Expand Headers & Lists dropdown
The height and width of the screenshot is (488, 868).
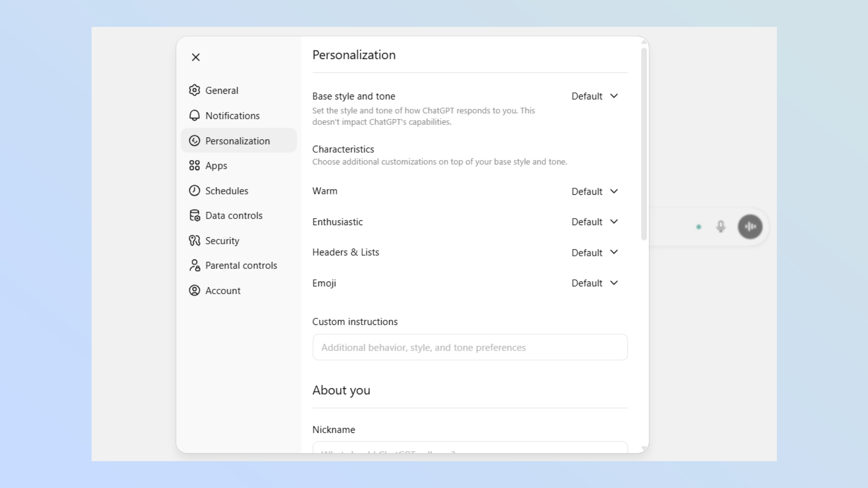tap(594, 252)
